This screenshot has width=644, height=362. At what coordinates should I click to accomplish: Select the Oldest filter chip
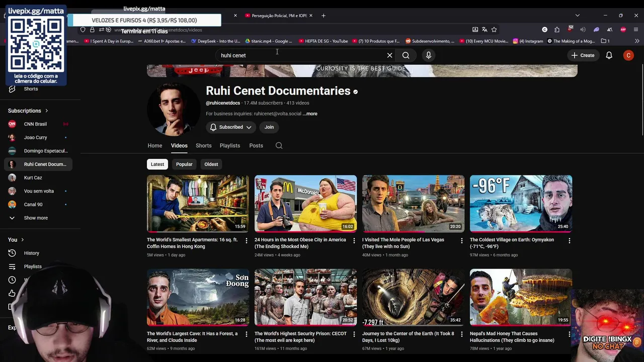pyautogui.click(x=211, y=164)
